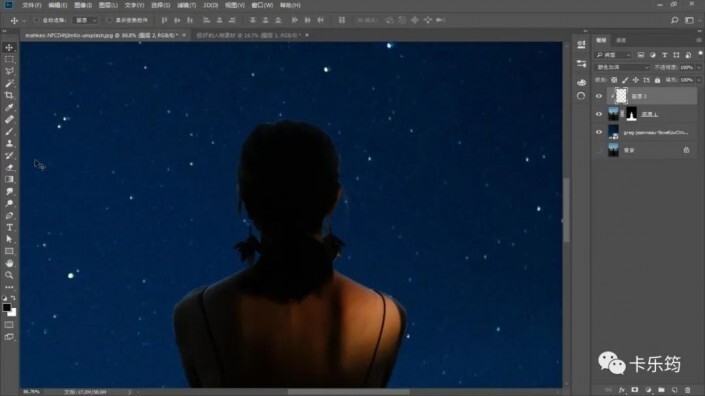Select the Smudge/Blur tool
This screenshot has height=396, width=705.
pyautogui.click(x=9, y=191)
